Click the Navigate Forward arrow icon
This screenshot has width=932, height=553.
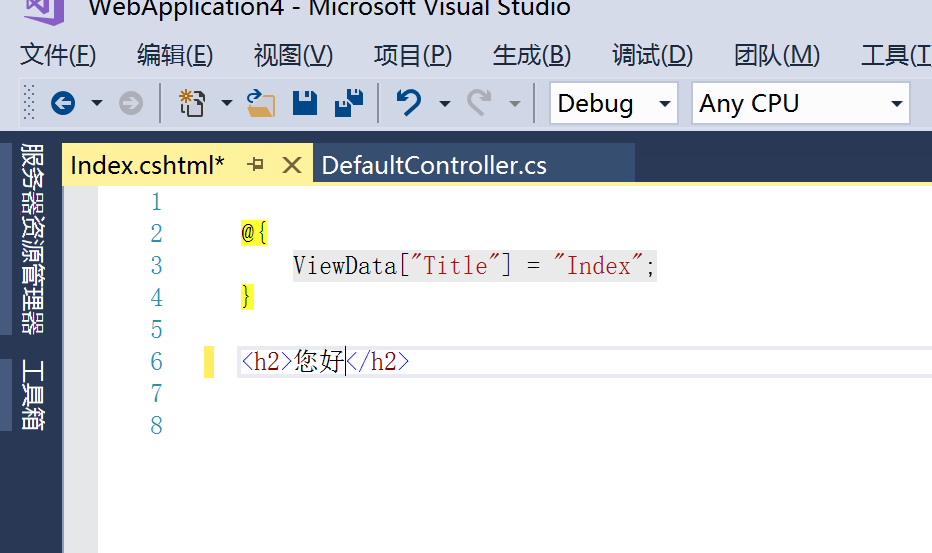(x=131, y=103)
